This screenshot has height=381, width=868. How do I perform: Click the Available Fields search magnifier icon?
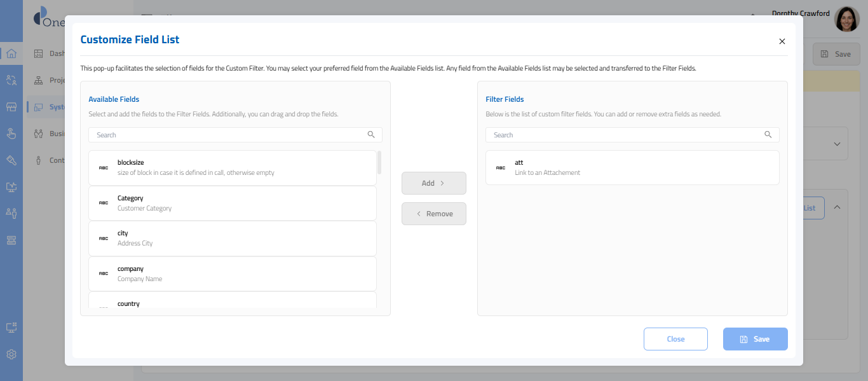[x=371, y=135]
